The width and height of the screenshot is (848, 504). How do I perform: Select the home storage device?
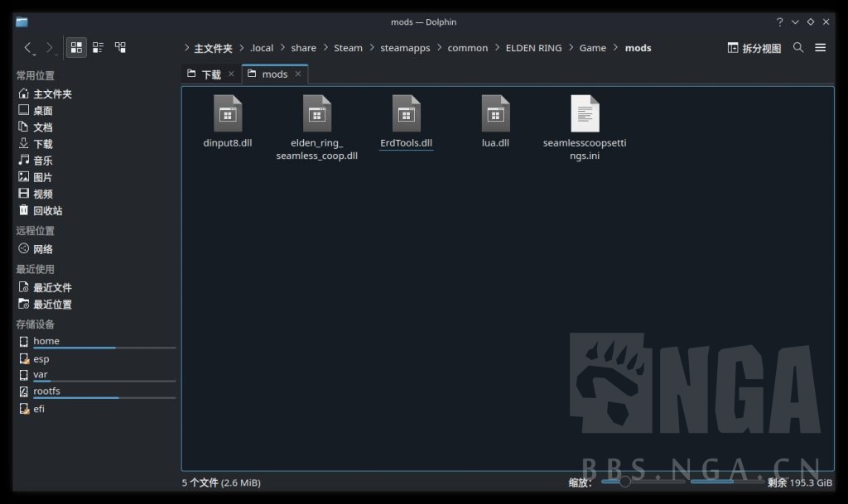[x=46, y=340]
